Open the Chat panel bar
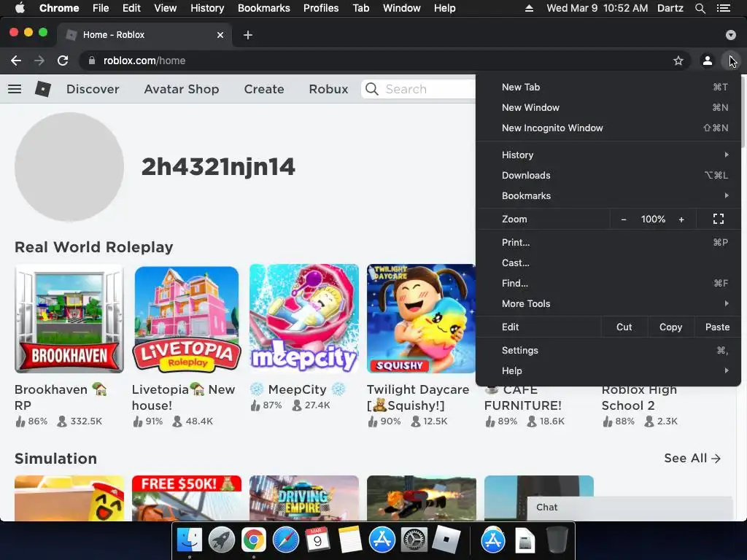Screen dimensions: 747x560 [x=630, y=507]
